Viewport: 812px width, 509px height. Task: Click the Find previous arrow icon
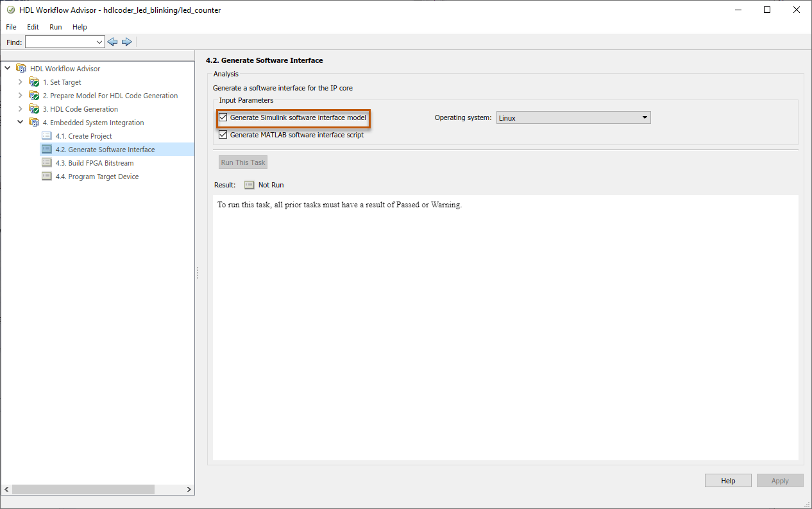tap(112, 42)
